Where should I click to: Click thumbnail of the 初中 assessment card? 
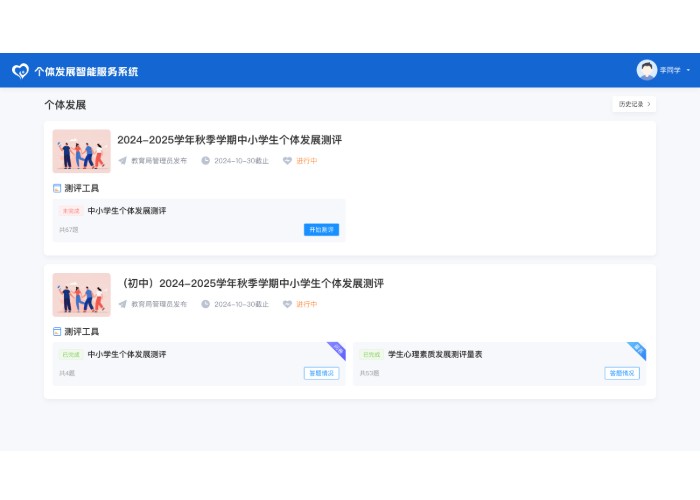tap(81, 295)
